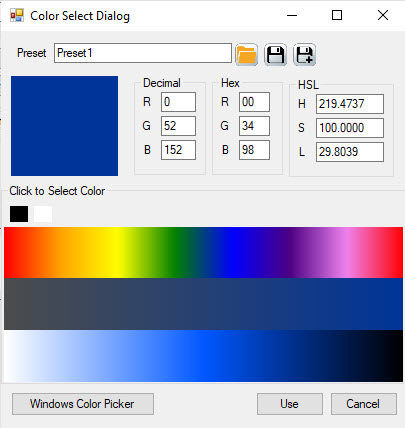Click the HSL H value field
Viewport: 405px width, 428px height.
pyautogui.click(x=350, y=104)
